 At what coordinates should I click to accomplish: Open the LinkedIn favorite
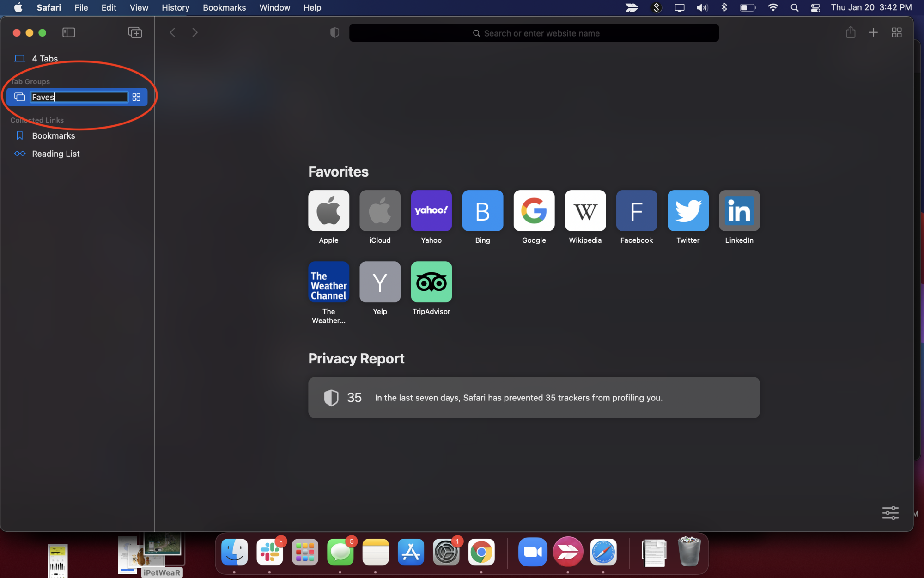point(739,210)
